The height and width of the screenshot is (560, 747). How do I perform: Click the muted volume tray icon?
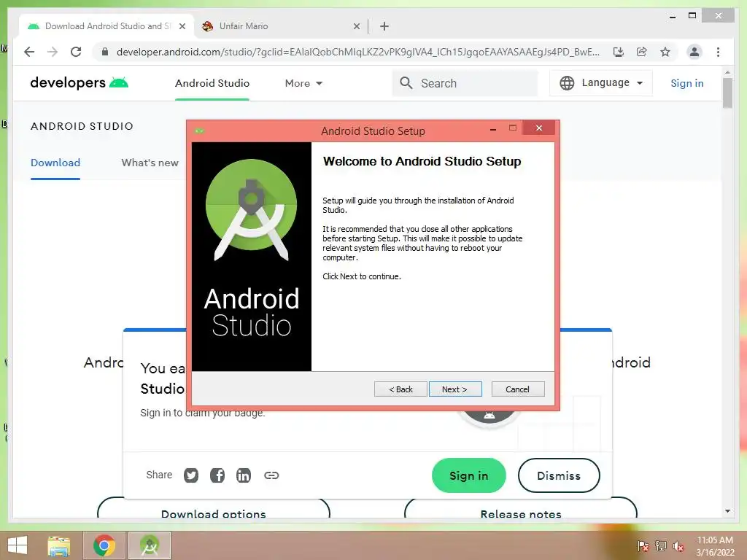678,546
